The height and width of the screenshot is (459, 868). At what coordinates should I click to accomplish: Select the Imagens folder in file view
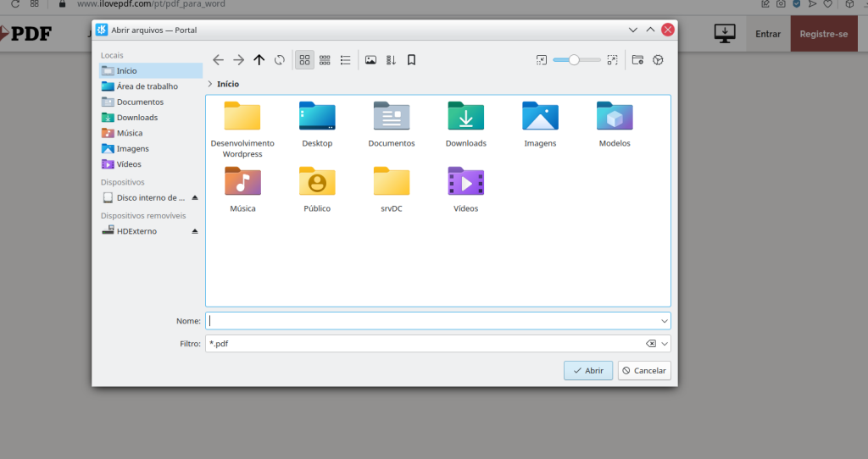[x=540, y=124]
